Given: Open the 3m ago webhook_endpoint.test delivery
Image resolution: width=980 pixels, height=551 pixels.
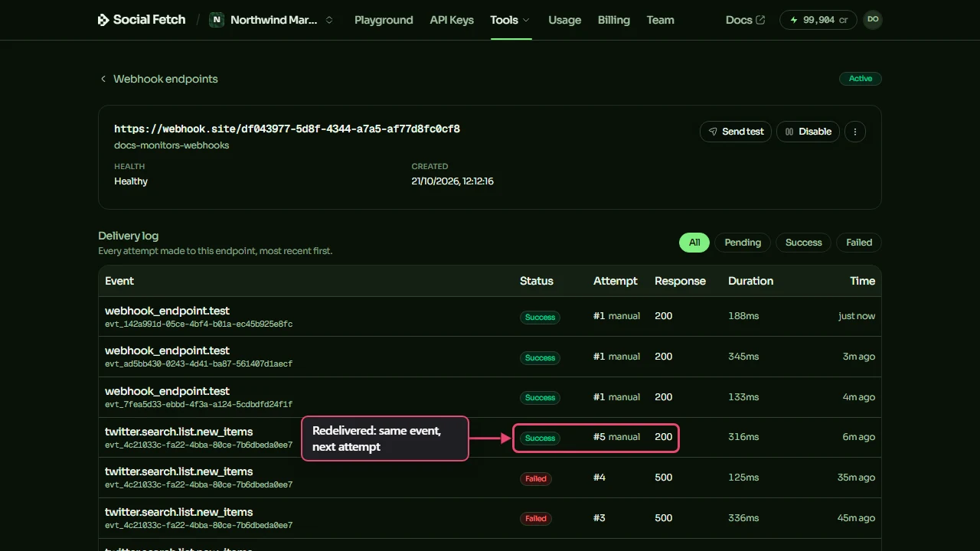Looking at the screenshot, I should pyautogui.click(x=490, y=357).
